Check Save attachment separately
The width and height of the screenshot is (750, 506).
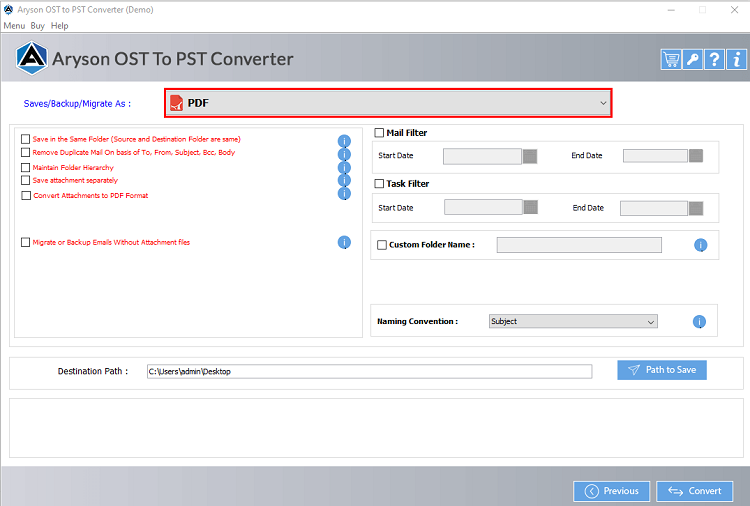(25, 180)
